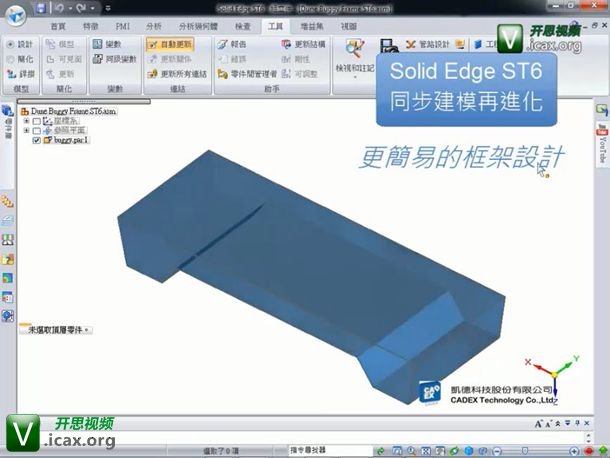Click the magnifier Zoom icon in status bar
The height and width of the screenshot is (458, 610).
(x=412, y=451)
